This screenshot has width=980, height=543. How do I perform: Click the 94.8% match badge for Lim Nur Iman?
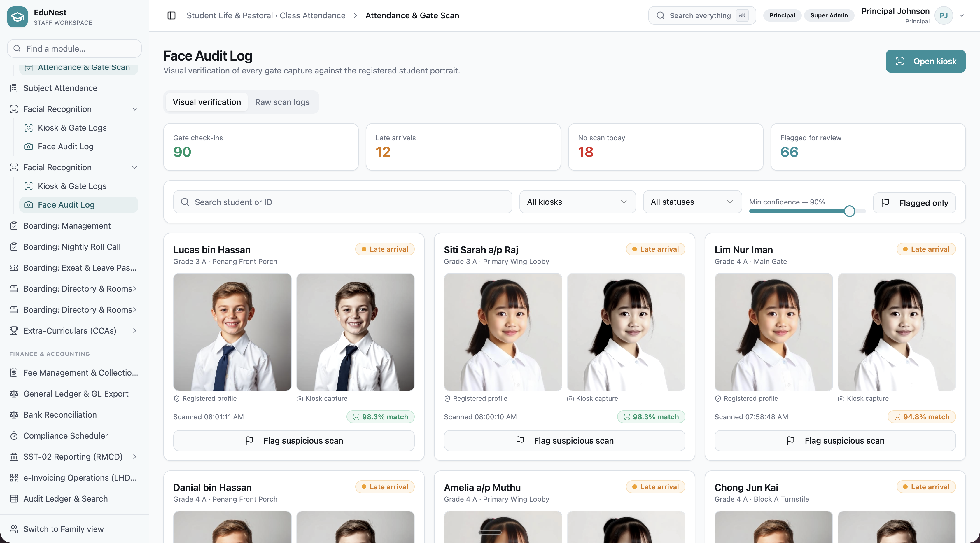coord(921,417)
